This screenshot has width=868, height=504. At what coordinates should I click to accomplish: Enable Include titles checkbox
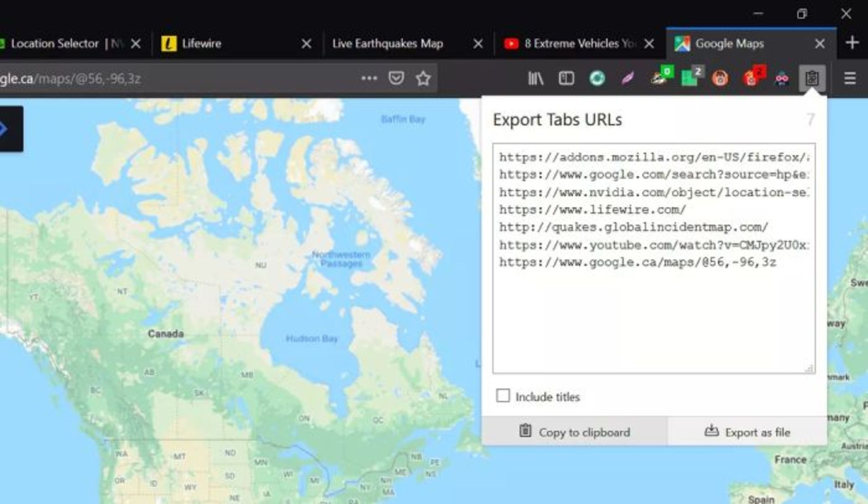(x=503, y=397)
